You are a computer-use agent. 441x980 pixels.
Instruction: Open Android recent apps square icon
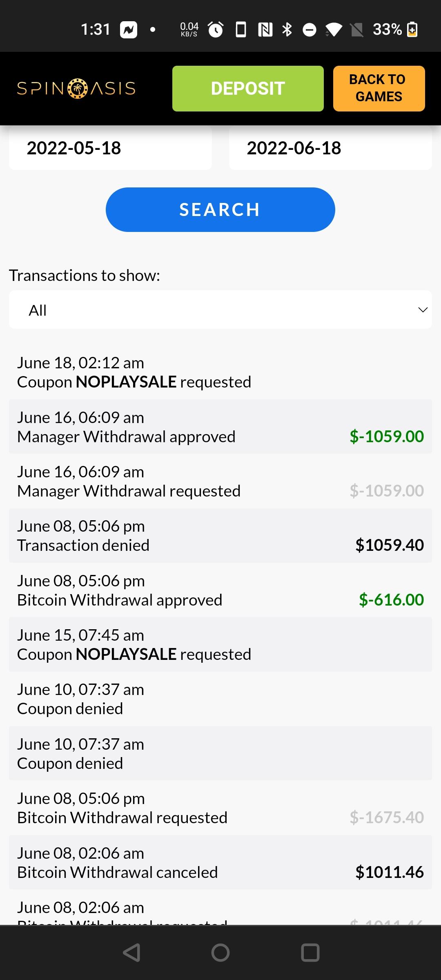tap(310, 953)
